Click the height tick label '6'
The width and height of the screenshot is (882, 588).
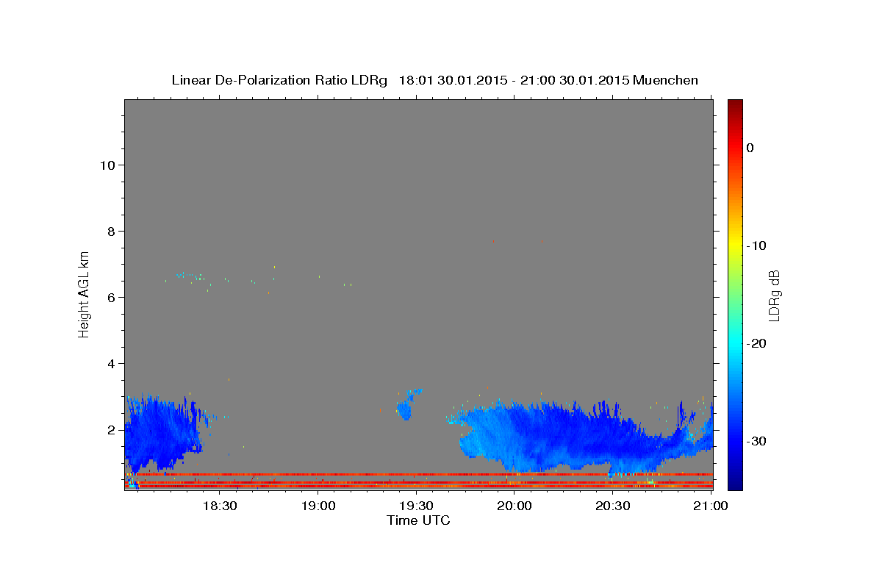point(111,297)
